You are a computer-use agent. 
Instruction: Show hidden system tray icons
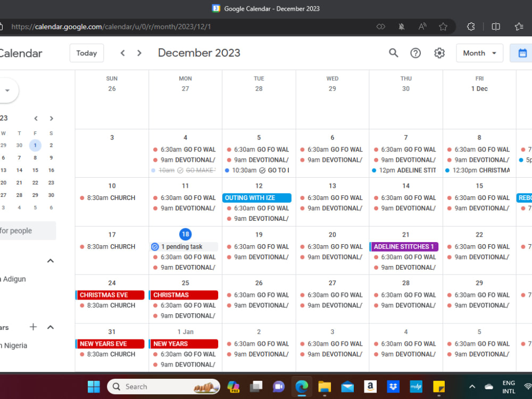(472, 386)
